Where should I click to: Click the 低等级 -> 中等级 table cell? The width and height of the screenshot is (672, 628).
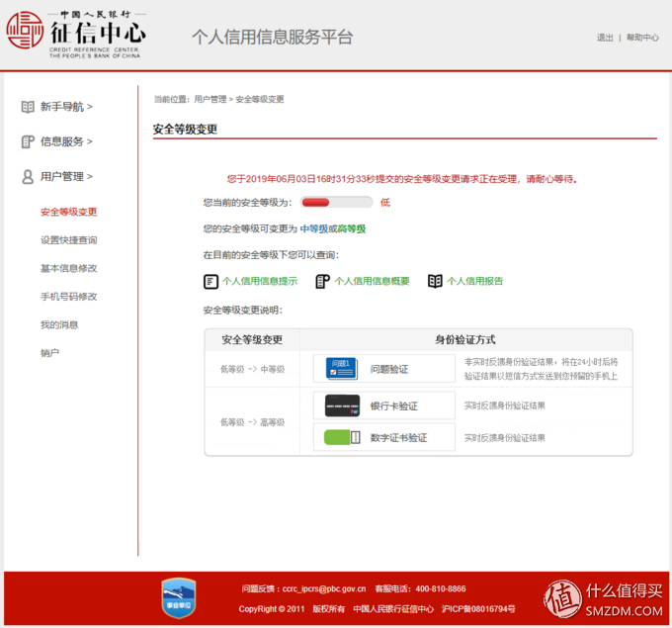pos(252,369)
